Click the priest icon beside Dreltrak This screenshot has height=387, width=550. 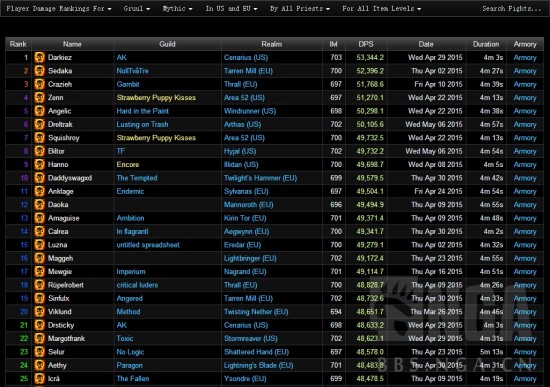tap(39, 124)
